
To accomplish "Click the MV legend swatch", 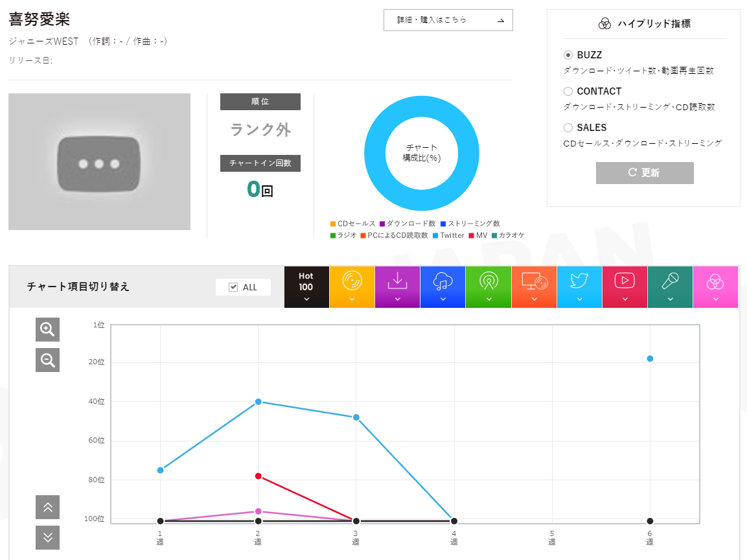I will tap(472, 235).
